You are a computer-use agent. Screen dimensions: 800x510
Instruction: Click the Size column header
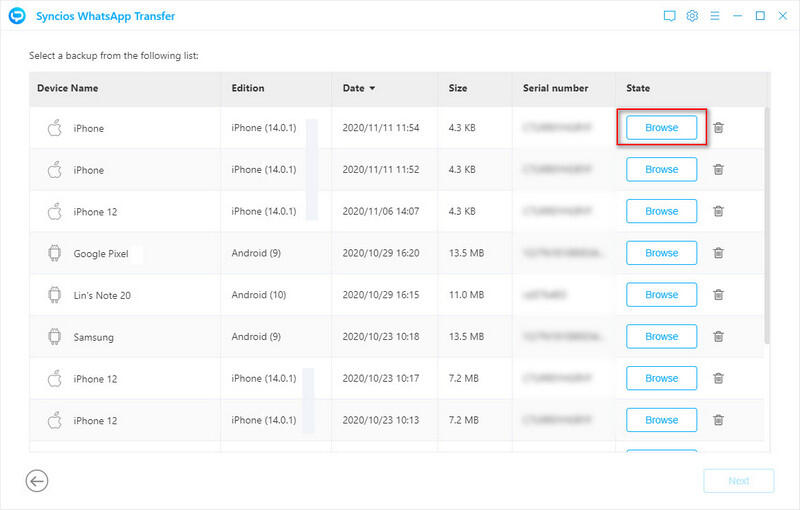click(458, 88)
